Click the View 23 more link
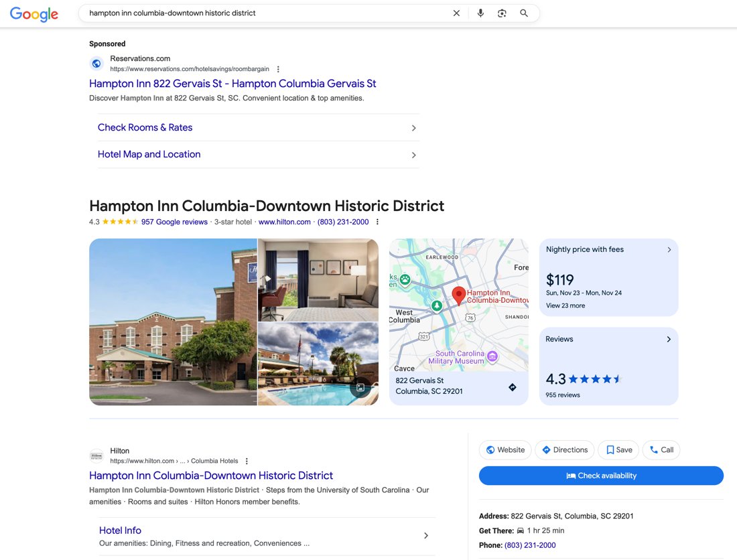The width and height of the screenshot is (737, 560). (564, 305)
